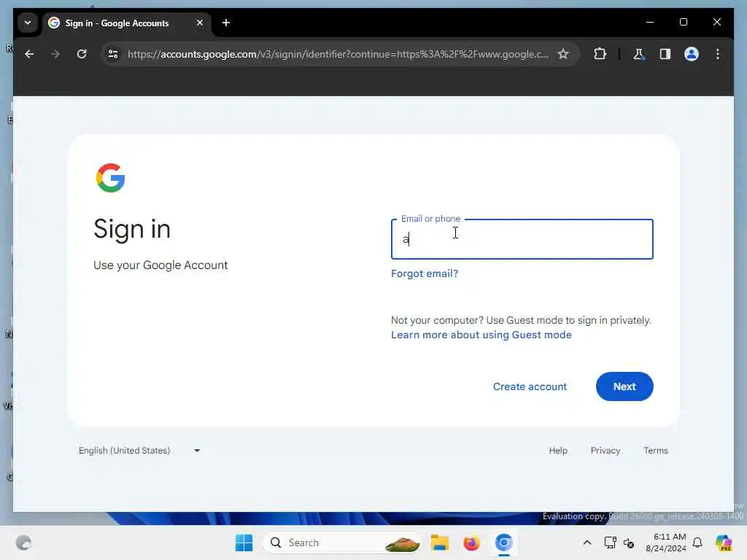Click the Chrome taskbar icon

[503, 542]
